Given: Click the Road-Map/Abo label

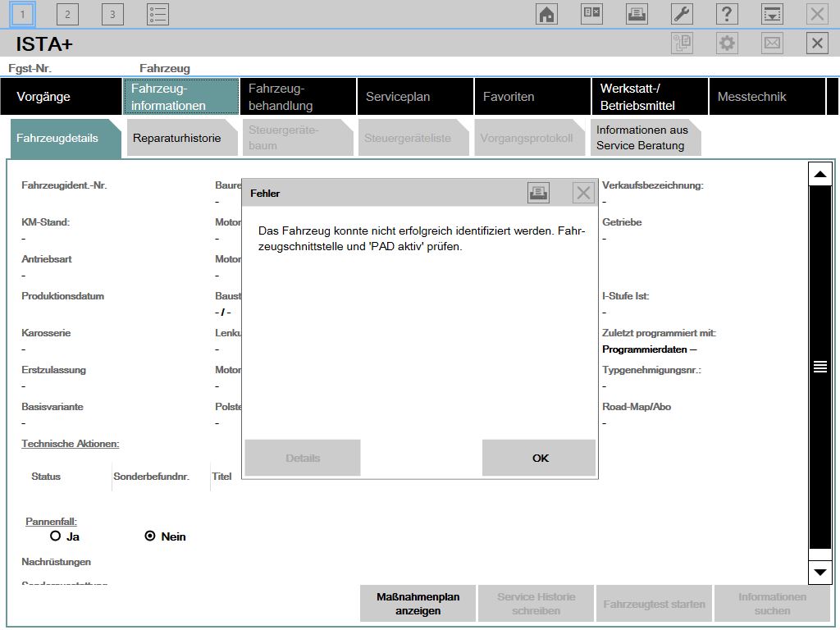Looking at the screenshot, I should click(637, 407).
